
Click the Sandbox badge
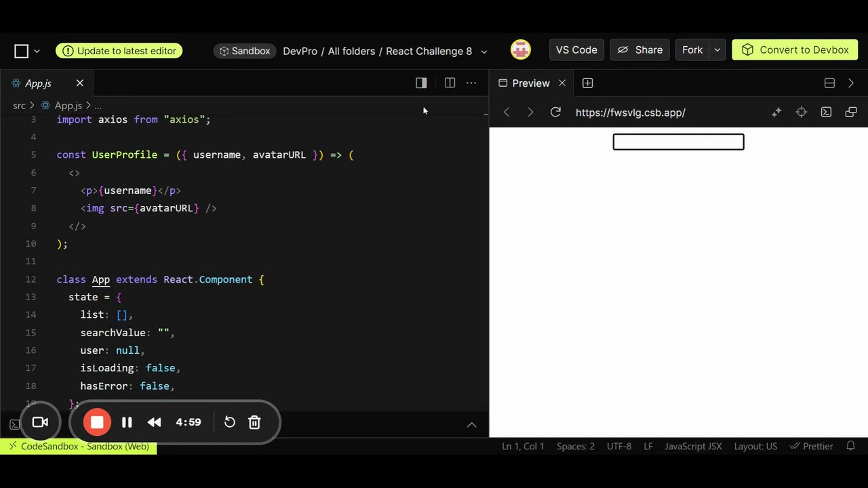[x=245, y=51]
